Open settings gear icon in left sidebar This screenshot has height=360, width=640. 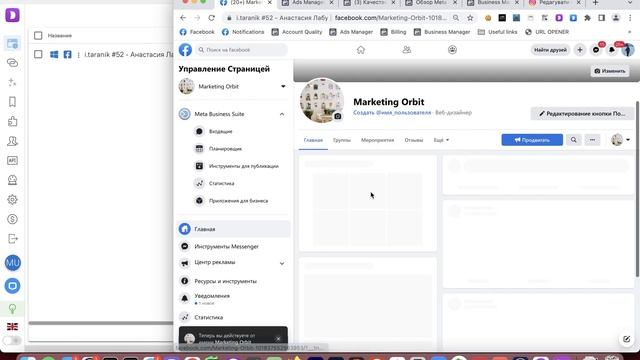pyautogui.click(x=12, y=200)
